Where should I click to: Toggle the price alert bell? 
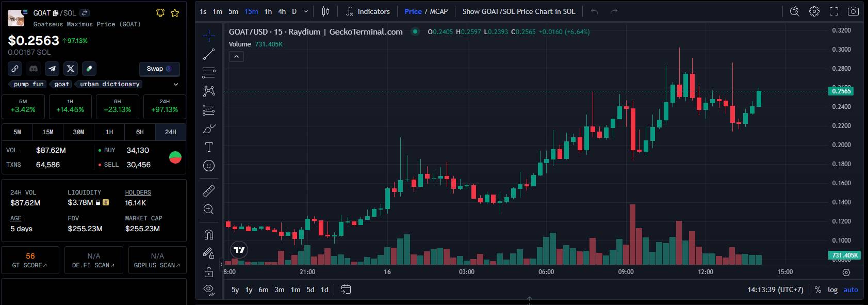(x=160, y=13)
